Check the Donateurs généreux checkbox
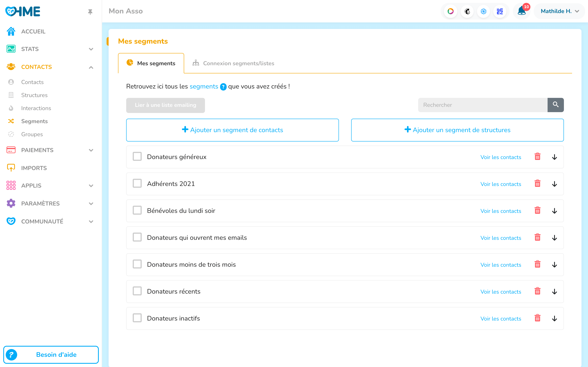 tap(137, 157)
